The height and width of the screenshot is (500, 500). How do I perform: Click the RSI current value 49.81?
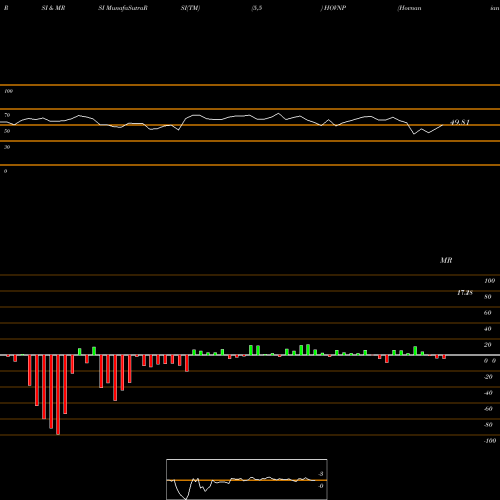tap(460, 122)
